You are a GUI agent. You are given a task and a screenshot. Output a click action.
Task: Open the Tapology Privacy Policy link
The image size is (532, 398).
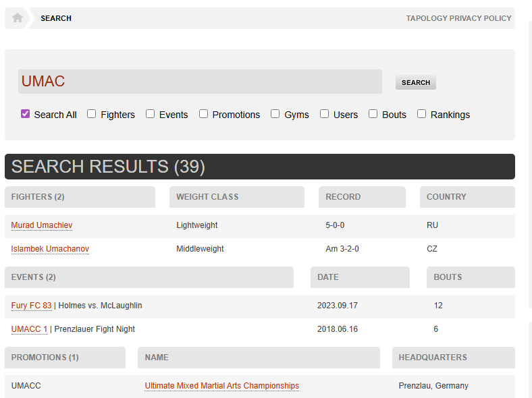pyautogui.click(x=458, y=18)
